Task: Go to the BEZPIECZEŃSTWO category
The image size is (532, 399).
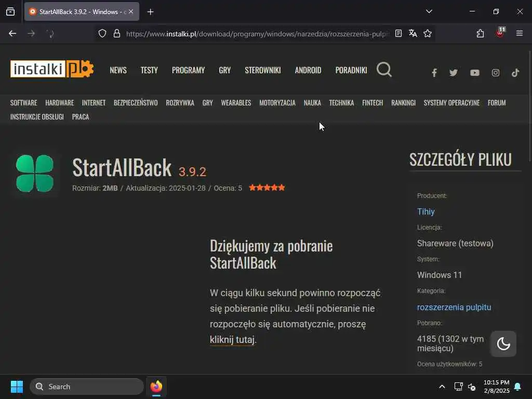Action: tap(136, 102)
